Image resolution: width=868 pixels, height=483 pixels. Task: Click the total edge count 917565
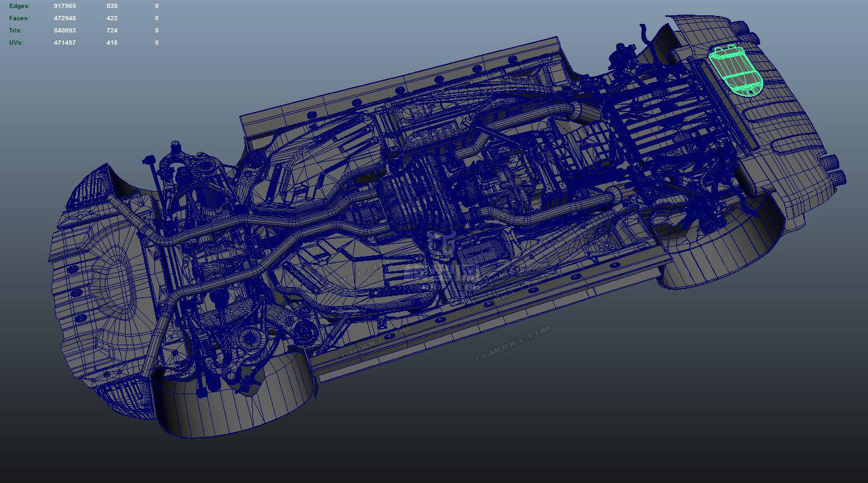click(65, 6)
